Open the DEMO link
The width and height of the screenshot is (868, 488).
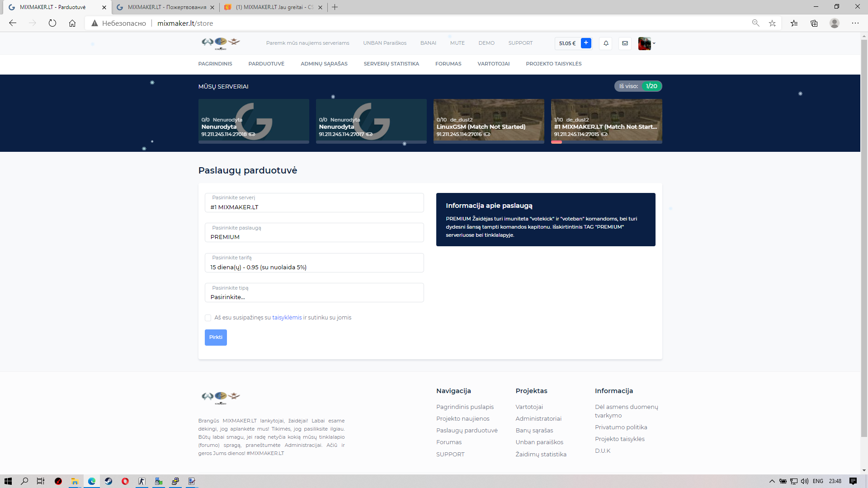(486, 43)
